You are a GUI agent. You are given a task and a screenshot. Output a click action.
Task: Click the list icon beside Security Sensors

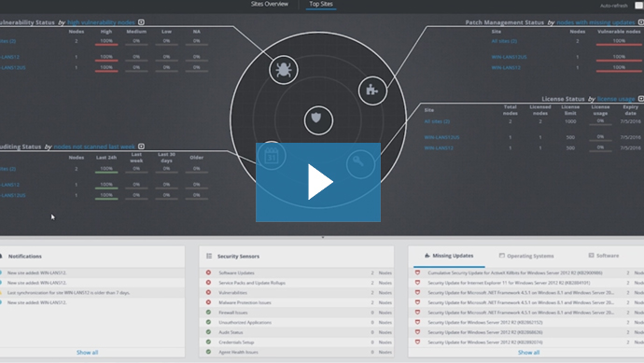click(x=209, y=256)
